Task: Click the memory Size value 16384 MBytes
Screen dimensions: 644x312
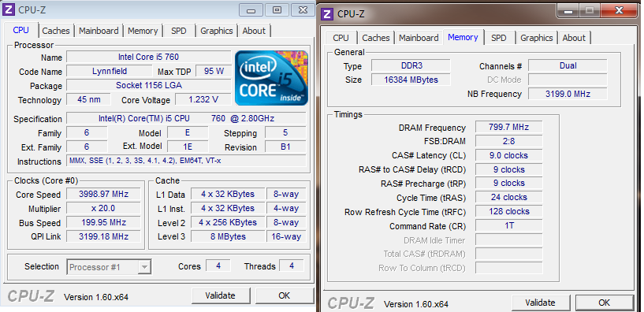Action: tap(411, 80)
